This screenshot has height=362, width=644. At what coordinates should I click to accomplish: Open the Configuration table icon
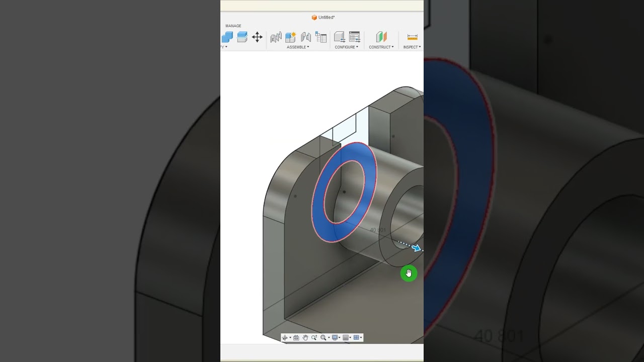(x=355, y=37)
